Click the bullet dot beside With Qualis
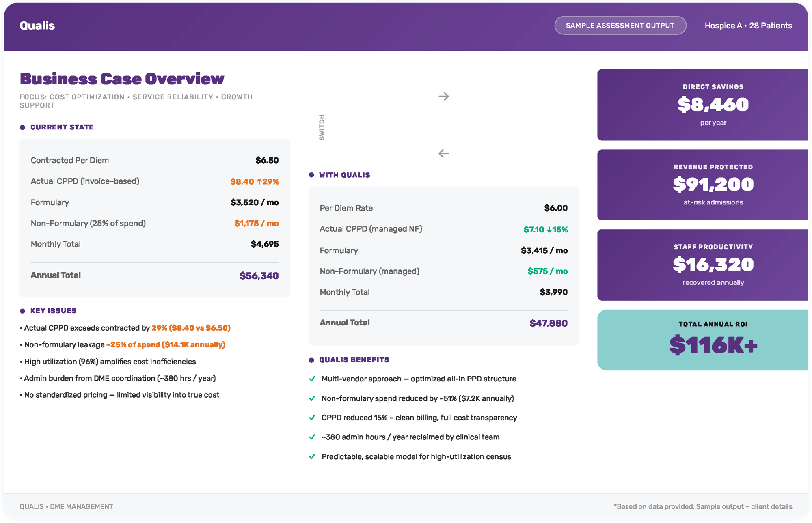 [x=311, y=175]
